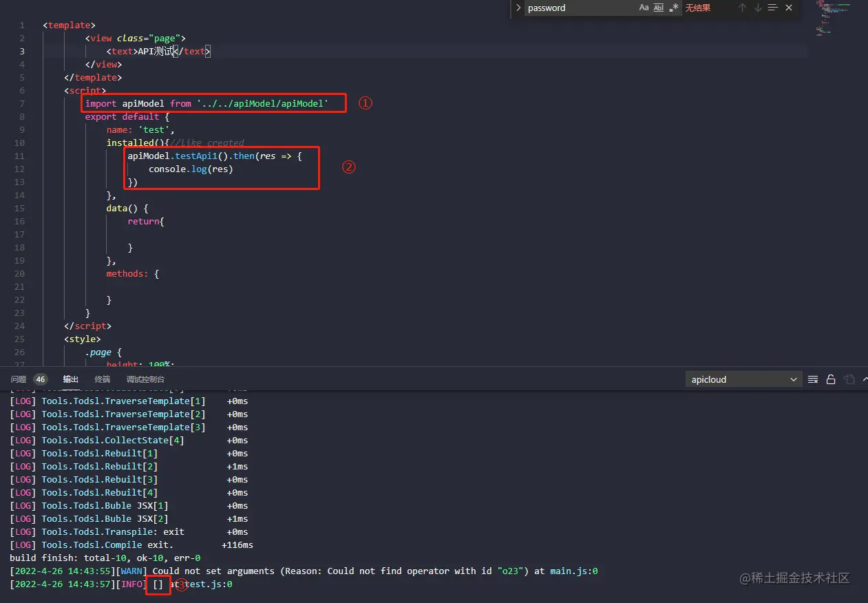Image resolution: width=868 pixels, height=603 pixels.
Task: Close the find widget
Action: click(x=789, y=8)
